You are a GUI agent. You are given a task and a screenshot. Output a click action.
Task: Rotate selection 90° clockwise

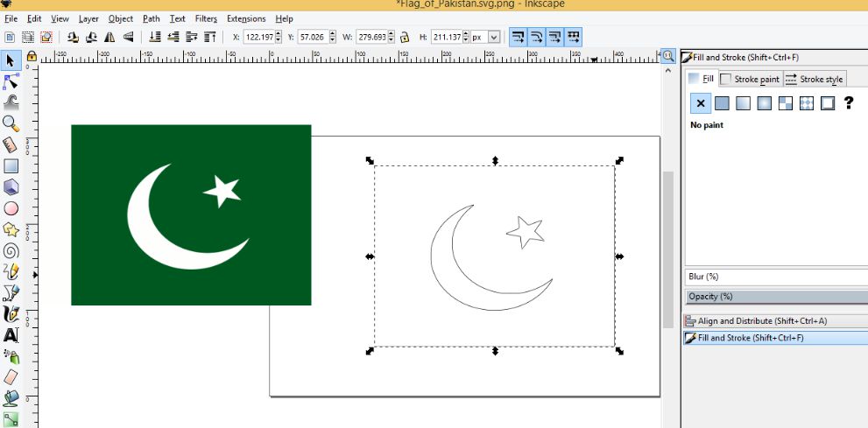(x=91, y=37)
